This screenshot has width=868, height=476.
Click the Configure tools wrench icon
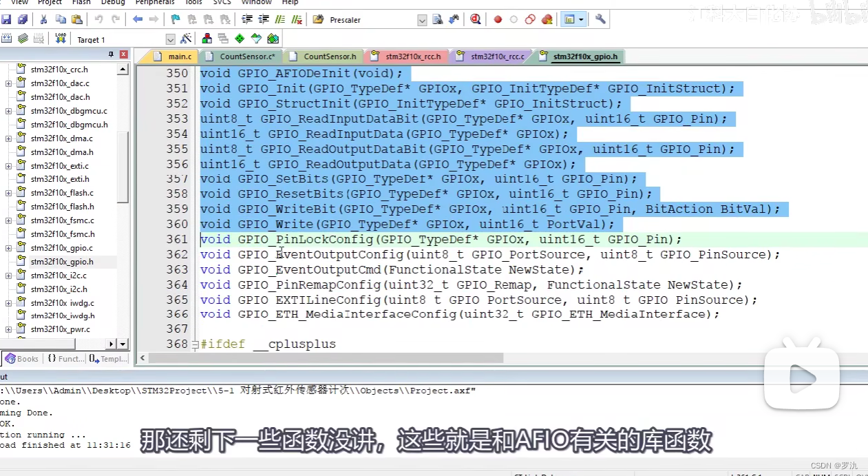600,19
